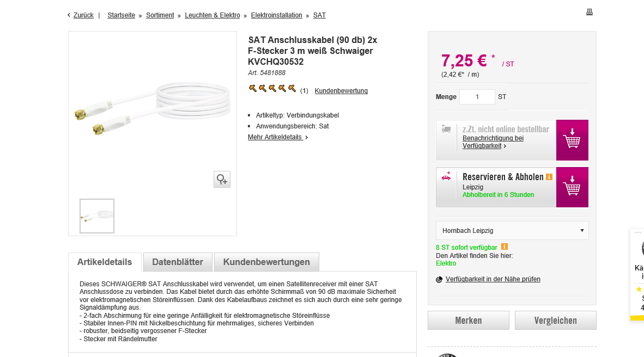The height and width of the screenshot is (357, 644).
Task: Select the Artikeldetails tab
Action: click(x=105, y=262)
